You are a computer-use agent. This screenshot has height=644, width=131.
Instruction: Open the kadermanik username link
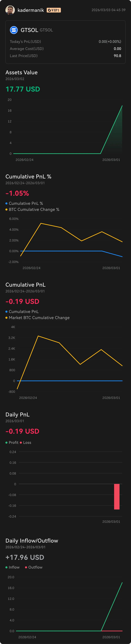[x=31, y=10]
